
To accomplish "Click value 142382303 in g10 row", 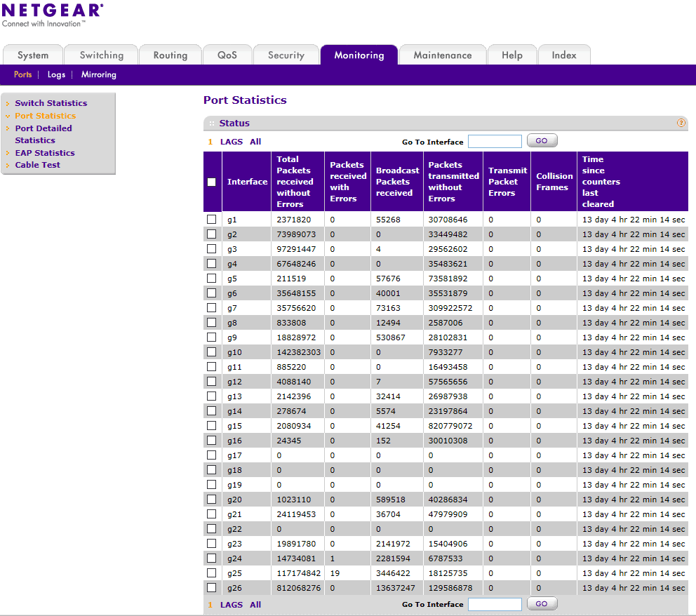I will (x=298, y=352).
